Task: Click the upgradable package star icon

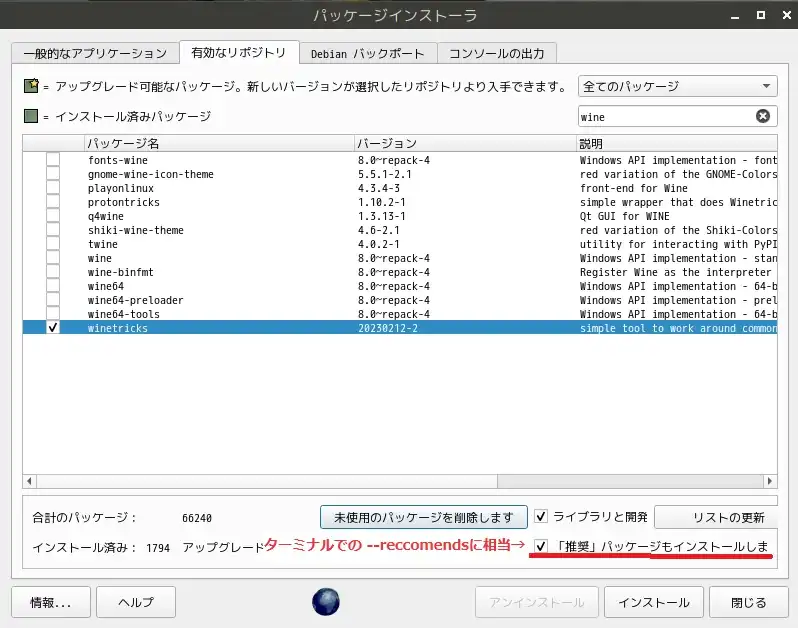Action: click(x=31, y=87)
